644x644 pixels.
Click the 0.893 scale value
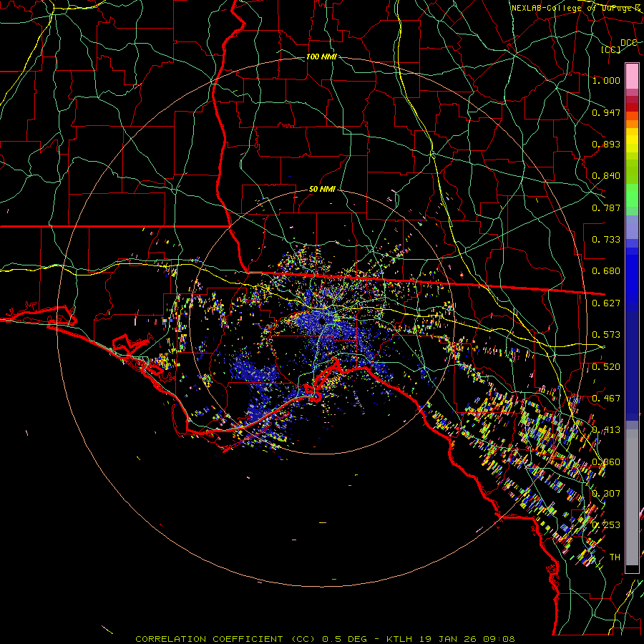(x=606, y=144)
